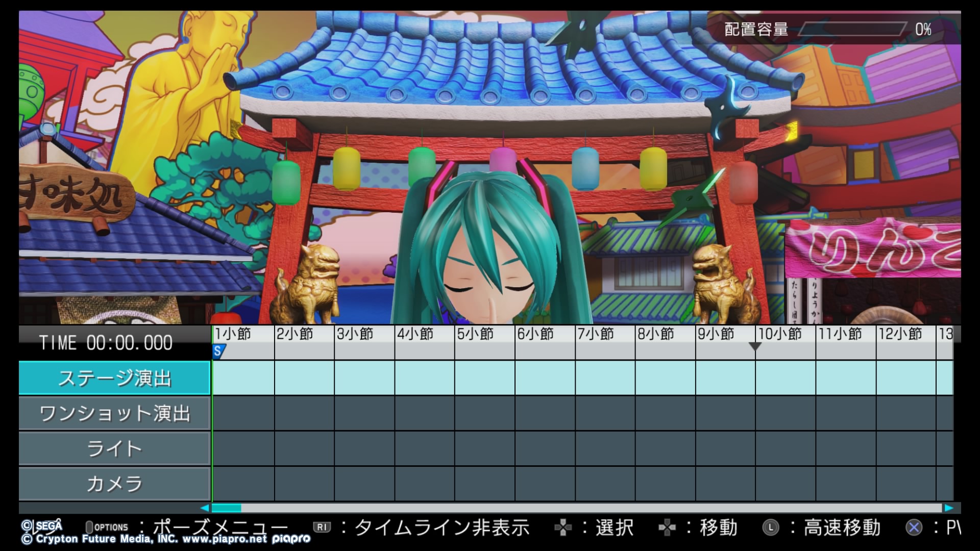Select the ライト track

(x=114, y=448)
